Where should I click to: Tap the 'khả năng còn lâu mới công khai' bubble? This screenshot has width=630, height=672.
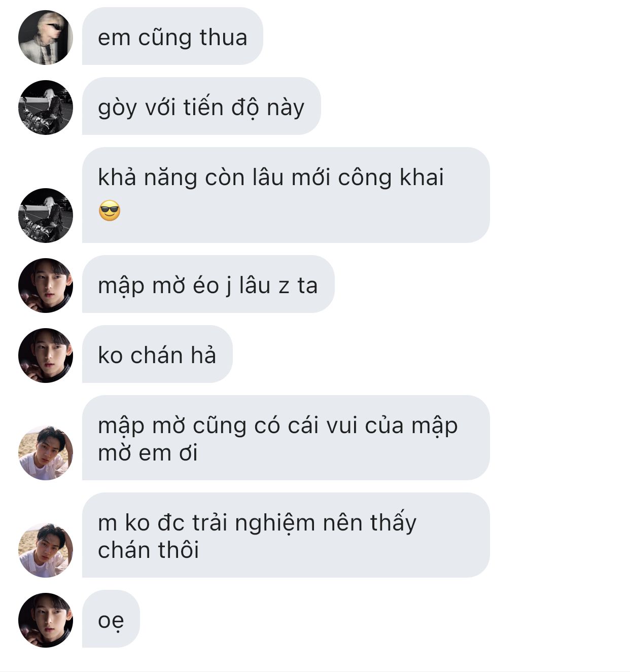[286, 195]
